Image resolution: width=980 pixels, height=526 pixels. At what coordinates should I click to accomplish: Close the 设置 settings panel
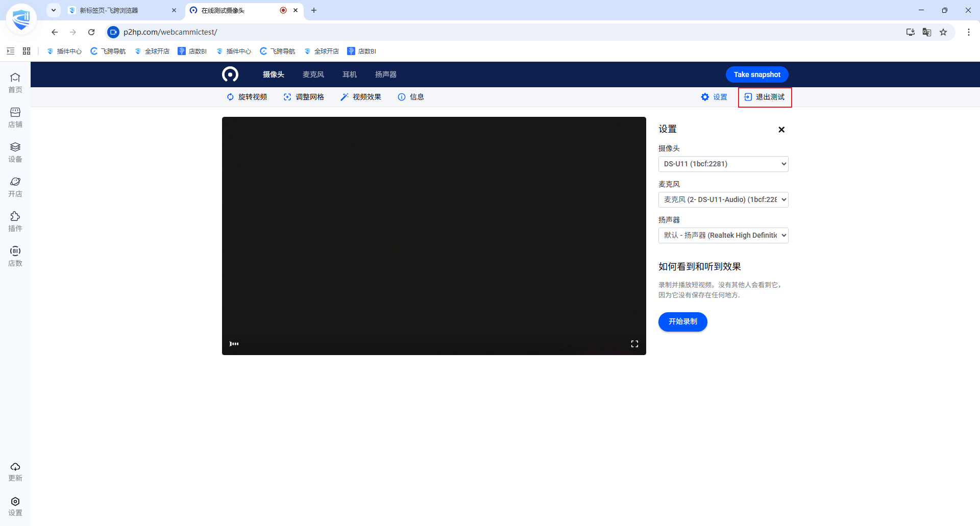pos(781,130)
